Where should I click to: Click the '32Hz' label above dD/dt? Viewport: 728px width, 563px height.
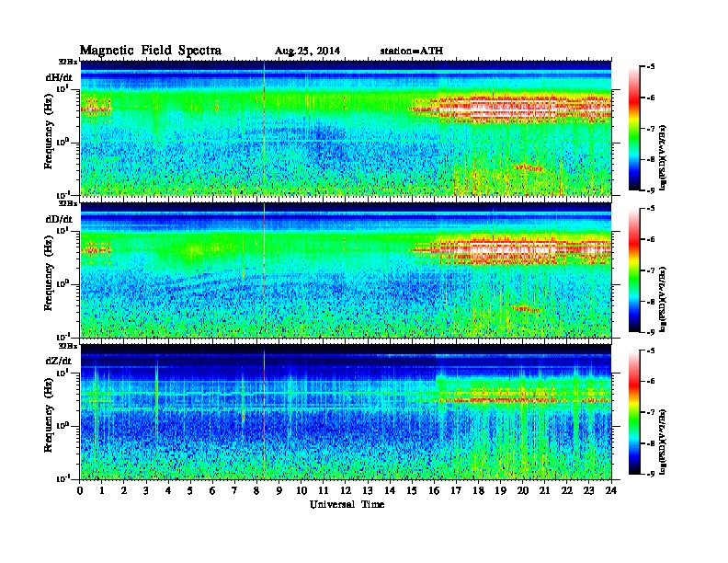[68, 203]
